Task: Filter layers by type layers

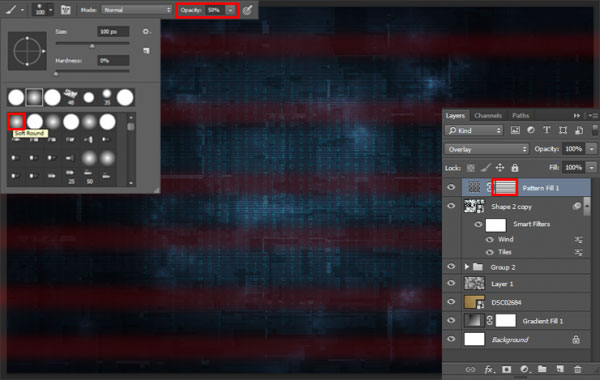Action: [546, 130]
